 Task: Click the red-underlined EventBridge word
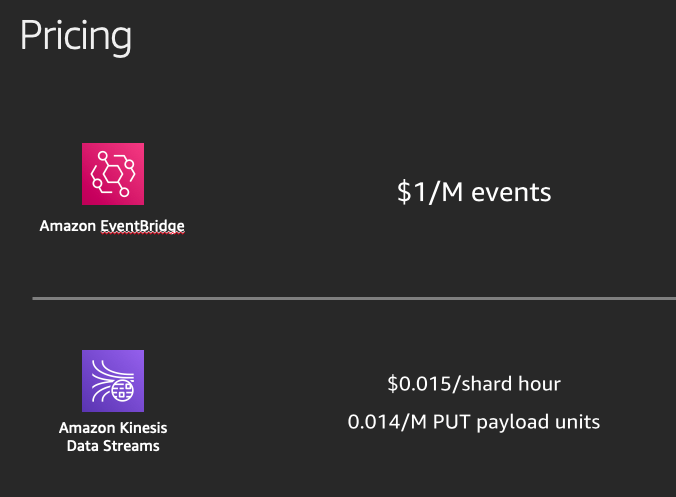click(142, 226)
